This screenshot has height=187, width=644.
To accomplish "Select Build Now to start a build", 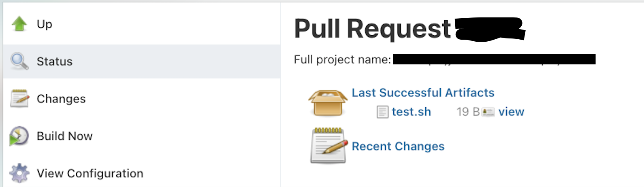I will tap(65, 136).
